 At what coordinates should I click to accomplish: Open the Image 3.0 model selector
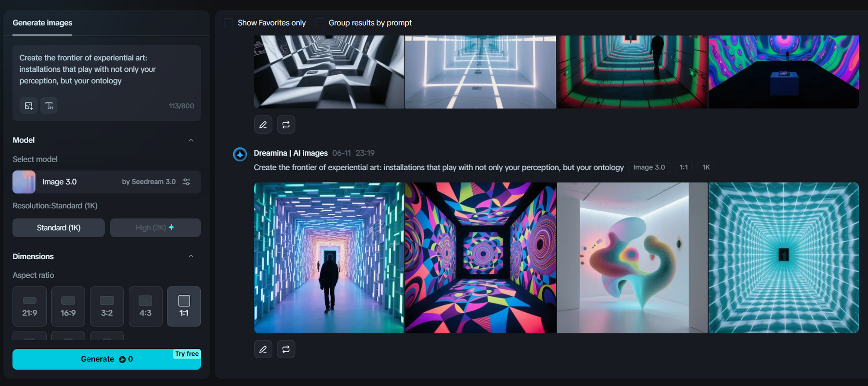click(107, 182)
